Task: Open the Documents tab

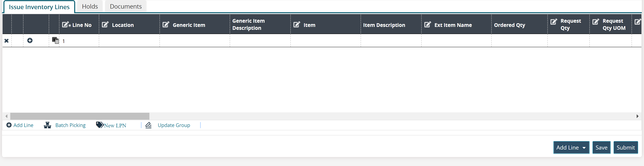Action: (x=126, y=6)
